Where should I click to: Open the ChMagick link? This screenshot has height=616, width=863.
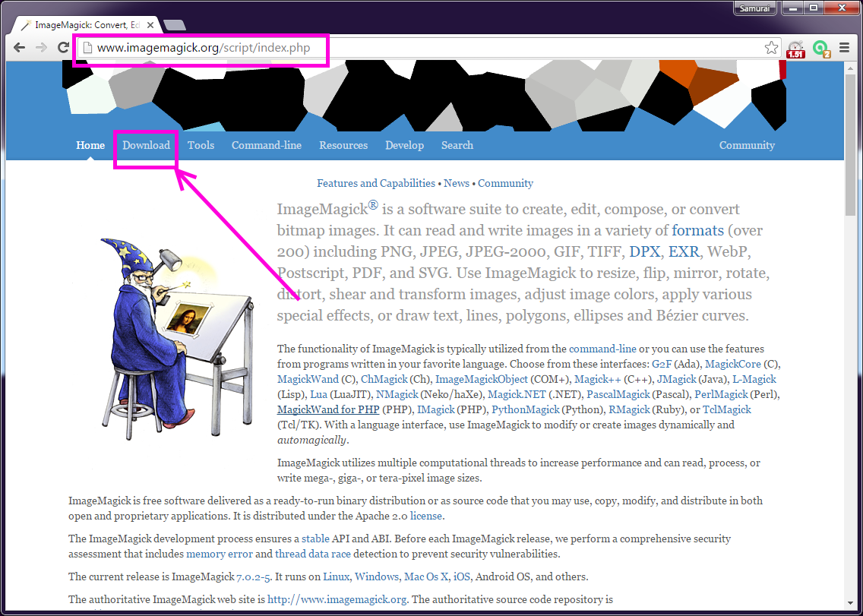(x=384, y=379)
